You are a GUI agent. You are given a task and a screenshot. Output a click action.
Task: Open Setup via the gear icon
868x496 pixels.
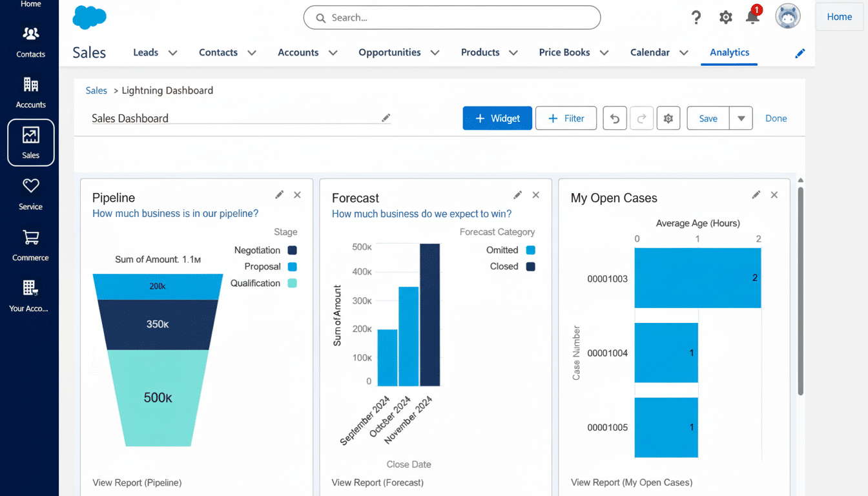[x=725, y=17]
